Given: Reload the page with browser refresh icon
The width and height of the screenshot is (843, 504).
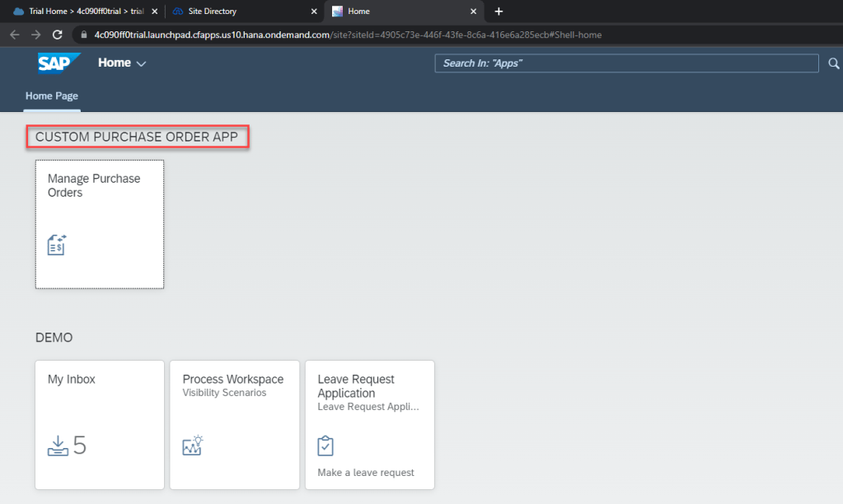Looking at the screenshot, I should tap(57, 35).
